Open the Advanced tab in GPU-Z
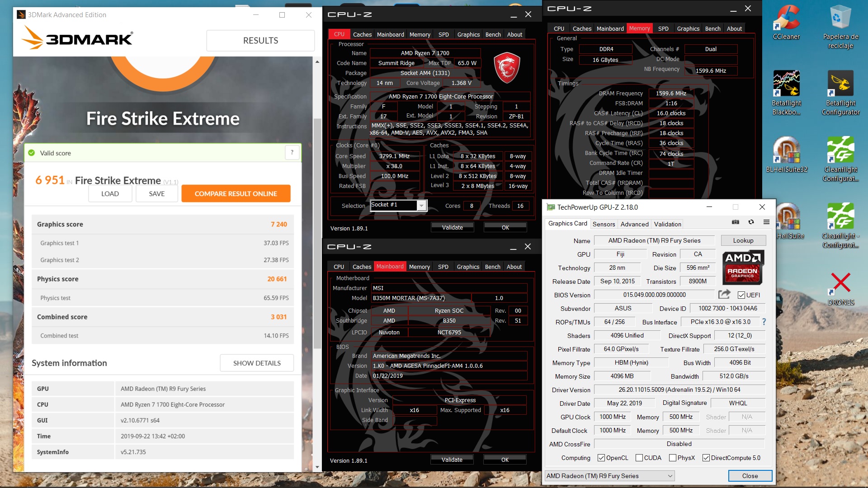 point(634,224)
